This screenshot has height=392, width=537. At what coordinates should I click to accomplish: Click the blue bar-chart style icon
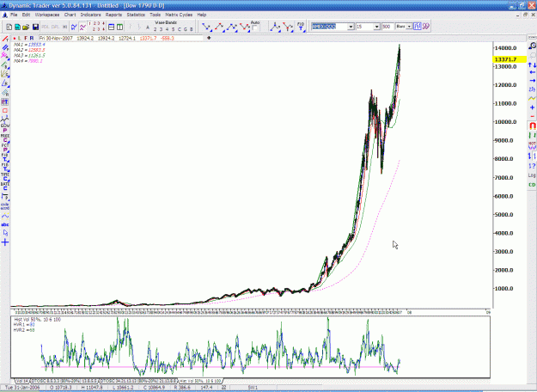(417, 27)
